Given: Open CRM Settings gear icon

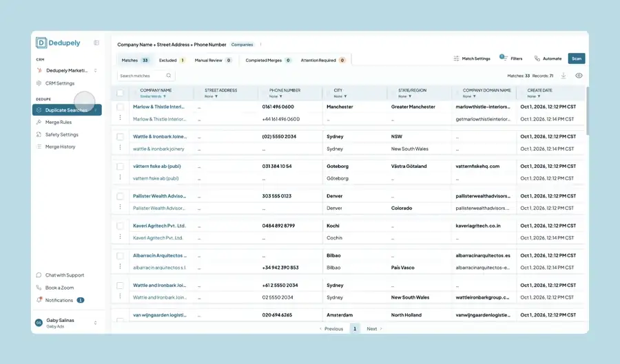Looking at the screenshot, I should pyautogui.click(x=39, y=83).
